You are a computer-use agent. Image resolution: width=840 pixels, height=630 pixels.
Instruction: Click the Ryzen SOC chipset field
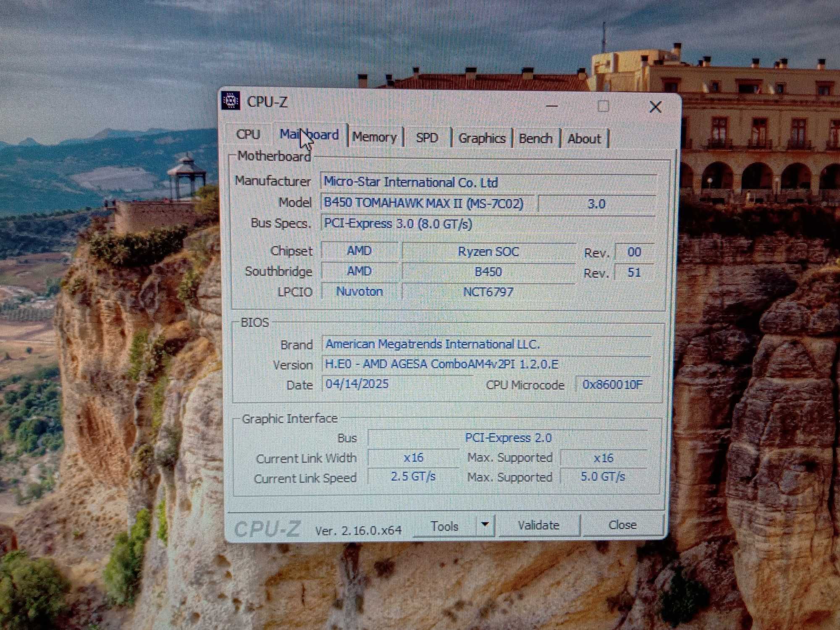coord(488,252)
